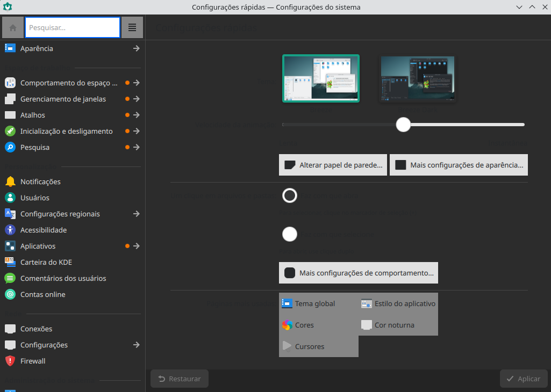This screenshot has height=392, width=551.
Task: Click the slow end of animation speed slider
Action: 284,125
